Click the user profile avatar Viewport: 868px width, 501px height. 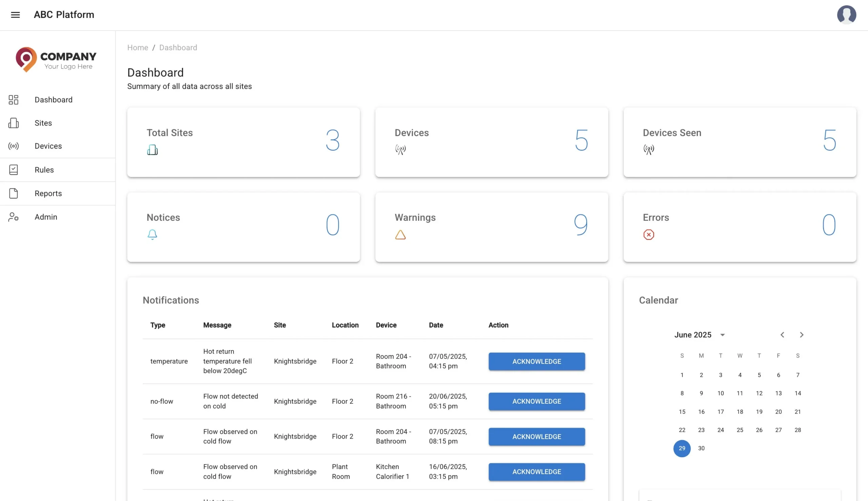coord(846,15)
